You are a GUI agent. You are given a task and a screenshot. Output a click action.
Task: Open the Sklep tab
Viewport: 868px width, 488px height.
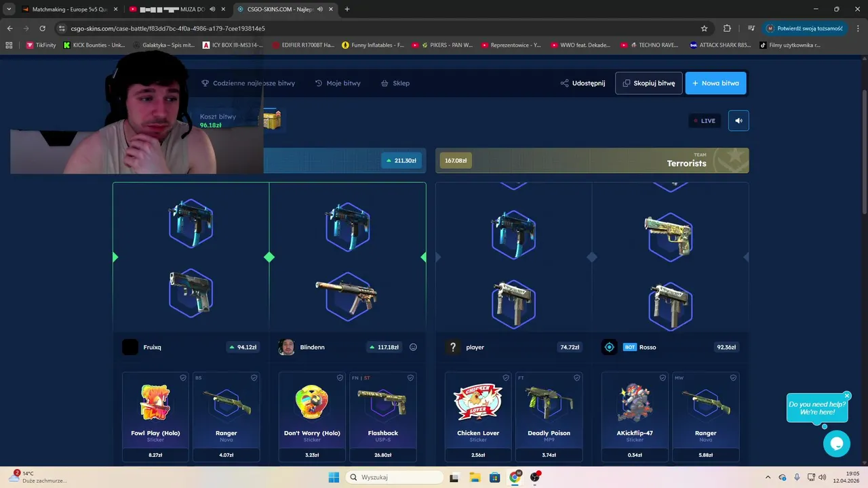coord(395,83)
